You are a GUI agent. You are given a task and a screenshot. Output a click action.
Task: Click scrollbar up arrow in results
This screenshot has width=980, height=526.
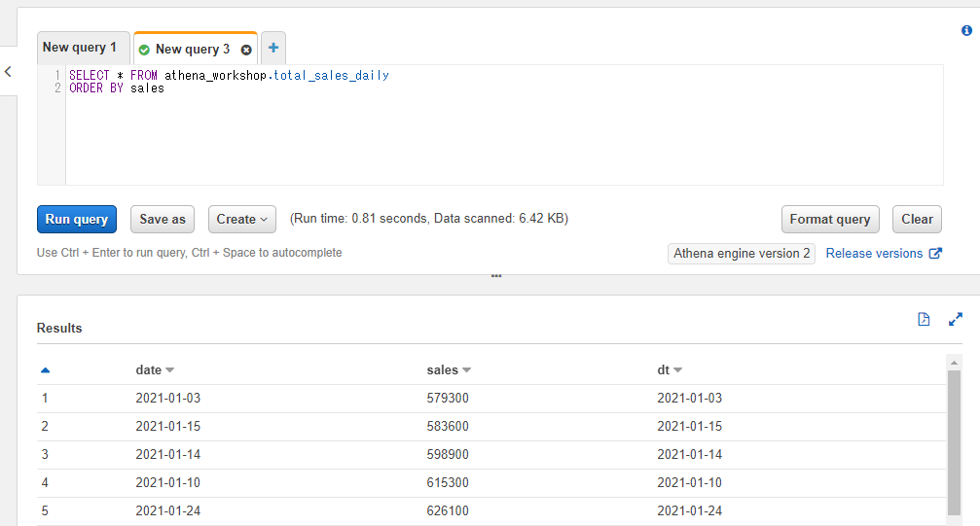point(954,363)
